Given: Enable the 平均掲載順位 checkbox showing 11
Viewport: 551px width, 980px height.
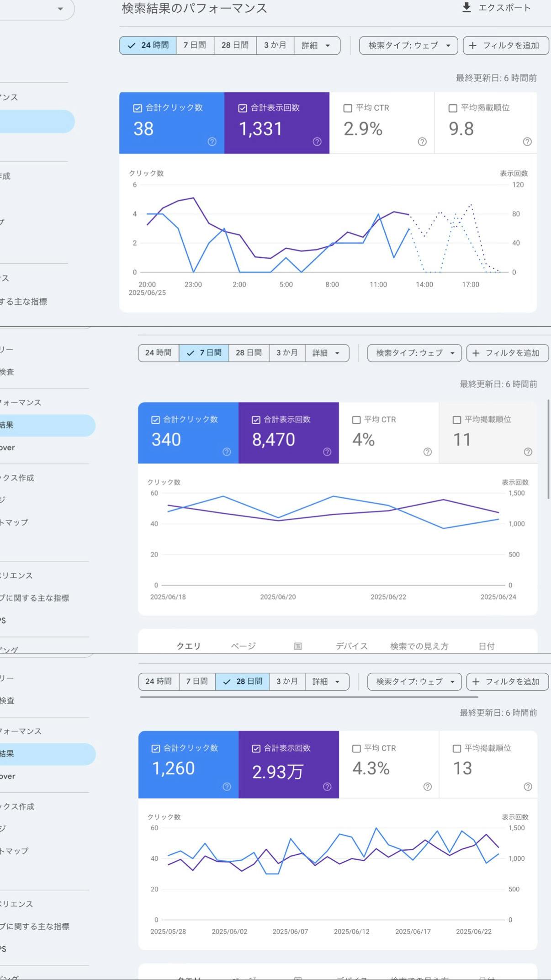Looking at the screenshot, I should 456,420.
